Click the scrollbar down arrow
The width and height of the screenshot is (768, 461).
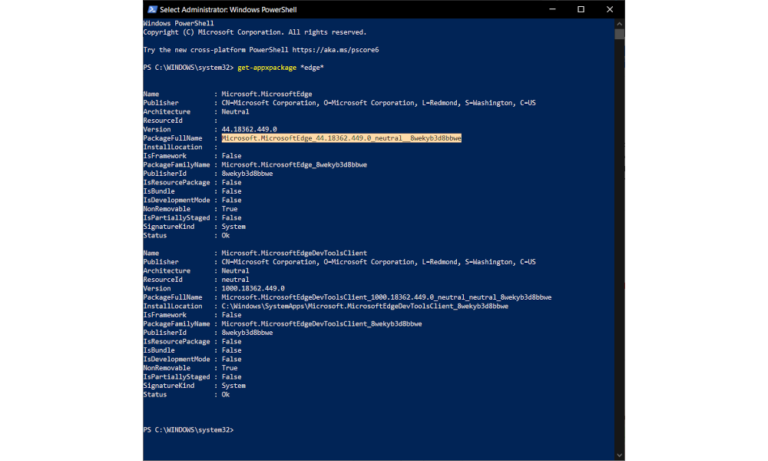620,456
